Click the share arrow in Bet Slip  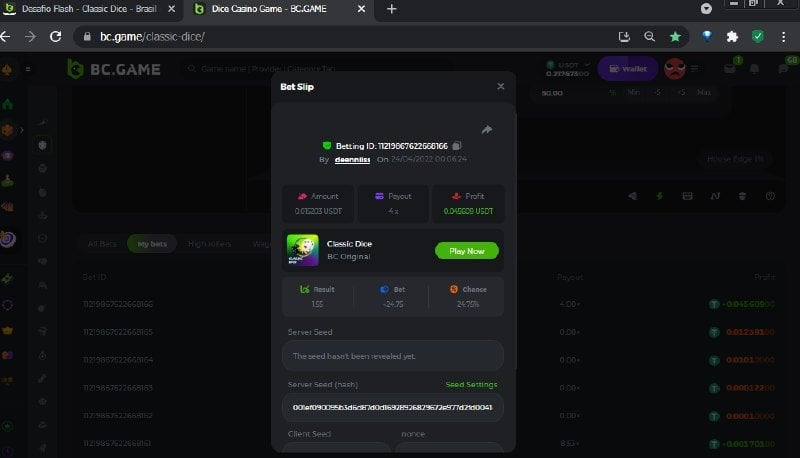[x=487, y=129]
